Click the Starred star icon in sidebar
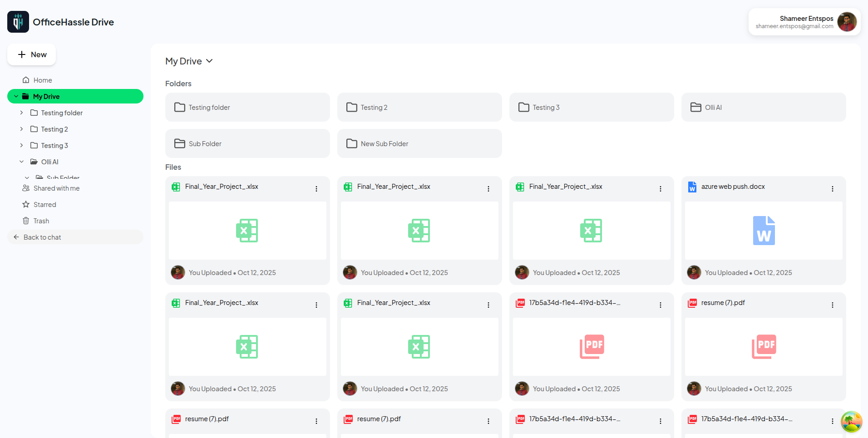Screen dimensions: 868x438 point(26,205)
